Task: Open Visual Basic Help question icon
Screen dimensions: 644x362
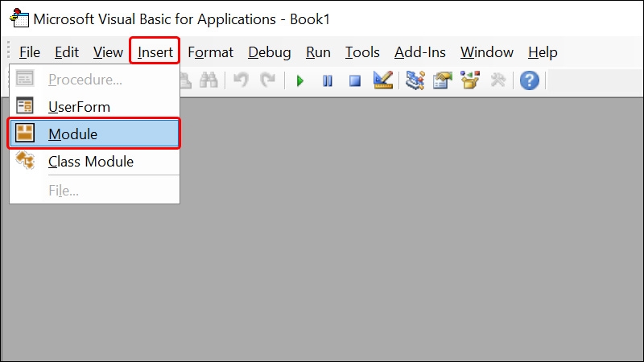Action: point(530,80)
